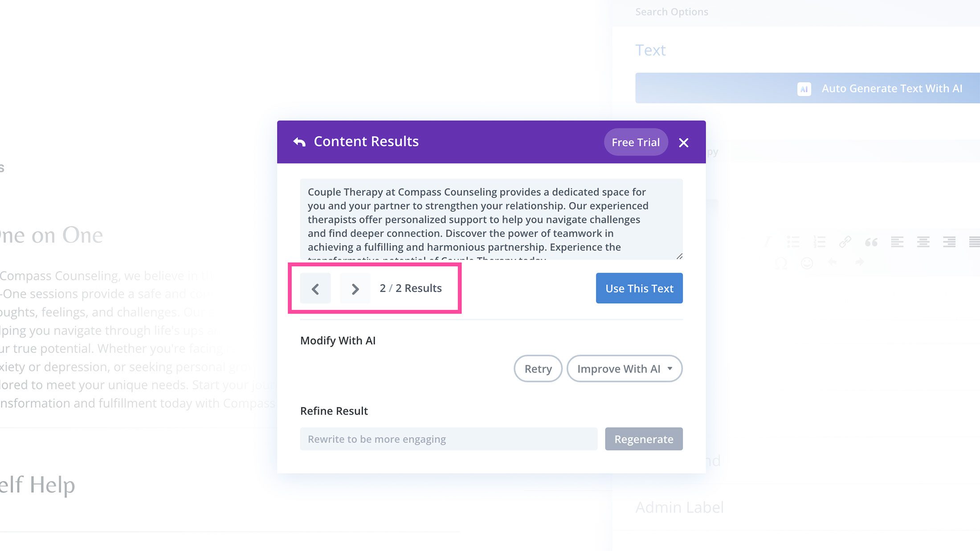
Task: Click the blockquote icon in the editor toolbar
Action: [871, 242]
